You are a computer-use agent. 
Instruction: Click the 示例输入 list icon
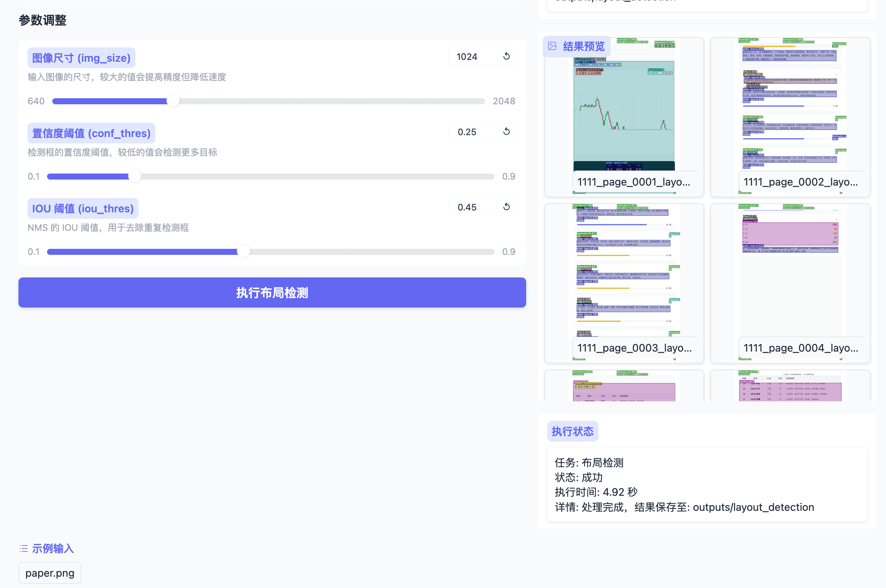click(23, 548)
